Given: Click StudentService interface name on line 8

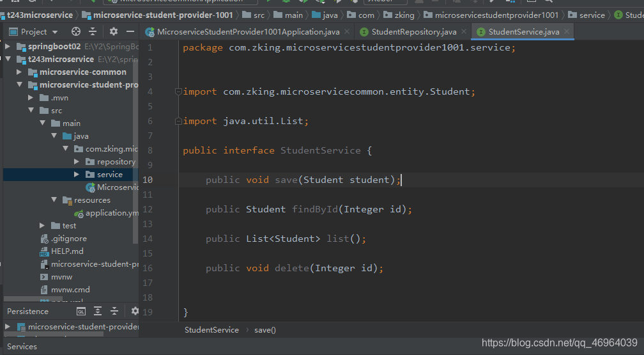Looking at the screenshot, I should coord(320,150).
